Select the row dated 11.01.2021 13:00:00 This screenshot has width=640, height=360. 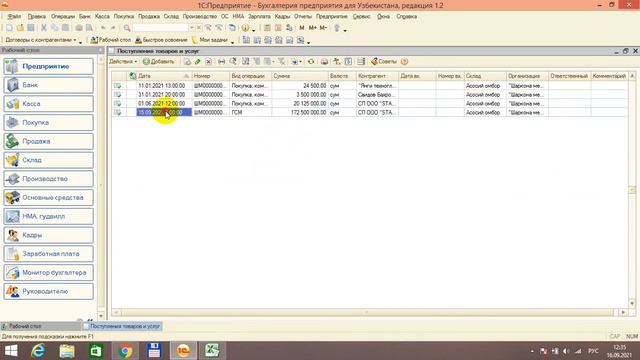click(370, 86)
